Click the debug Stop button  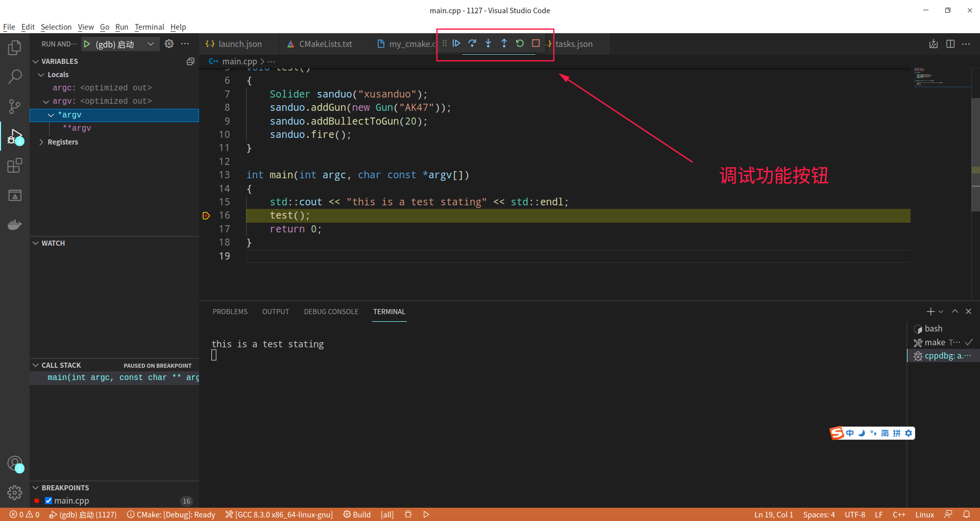[x=535, y=43]
